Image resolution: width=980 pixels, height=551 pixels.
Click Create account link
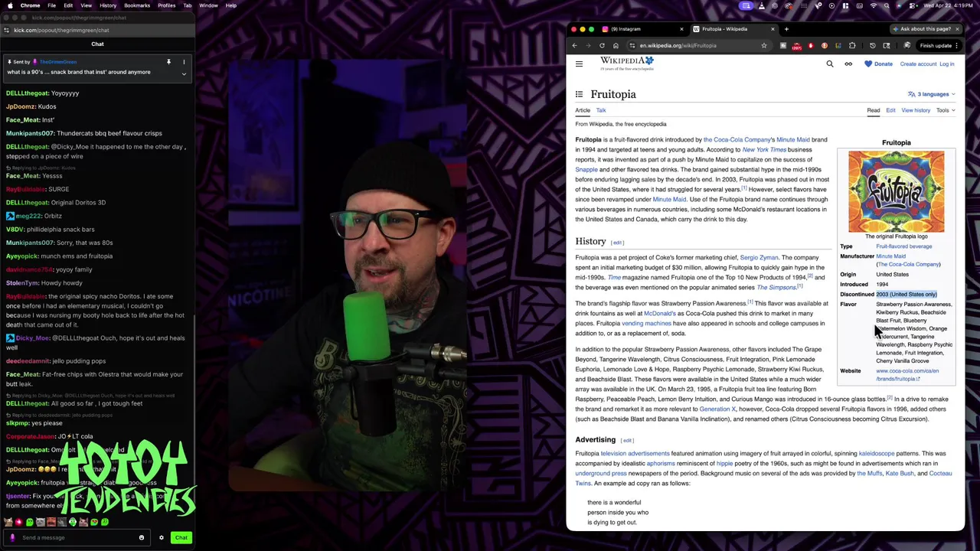click(x=918, y=64)
